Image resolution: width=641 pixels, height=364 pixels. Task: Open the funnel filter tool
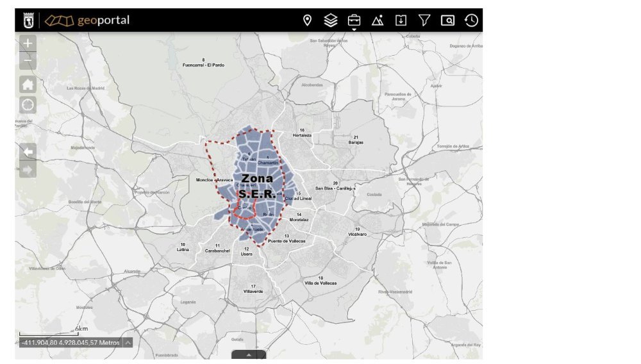click(x=424, y=20)
